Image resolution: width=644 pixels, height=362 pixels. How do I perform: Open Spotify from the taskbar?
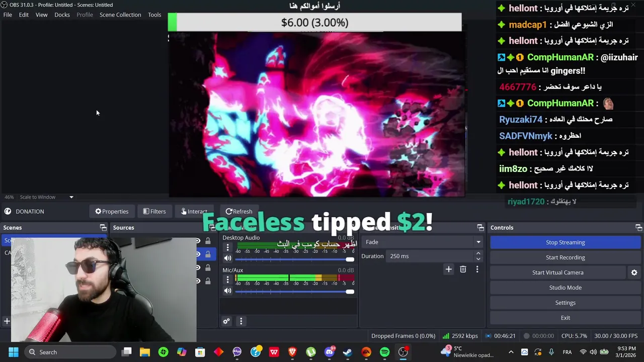[x=384, y=352]
